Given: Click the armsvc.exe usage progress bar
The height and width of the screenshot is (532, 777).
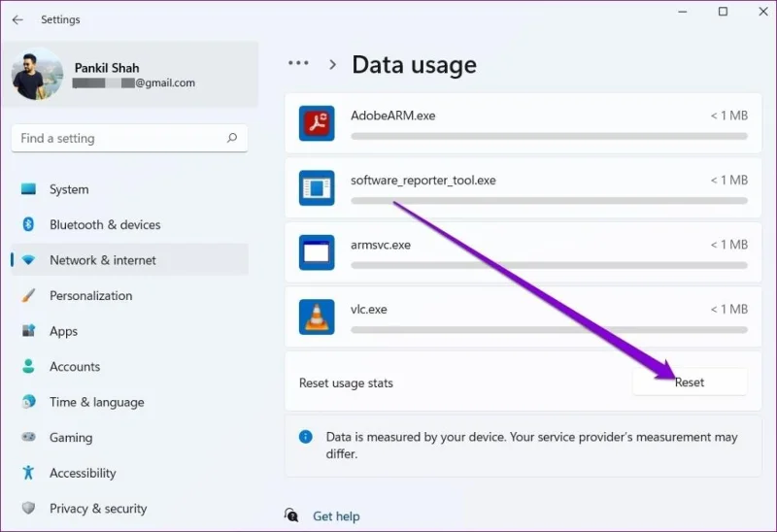Looking at the screenshot, I should point(549,265).
